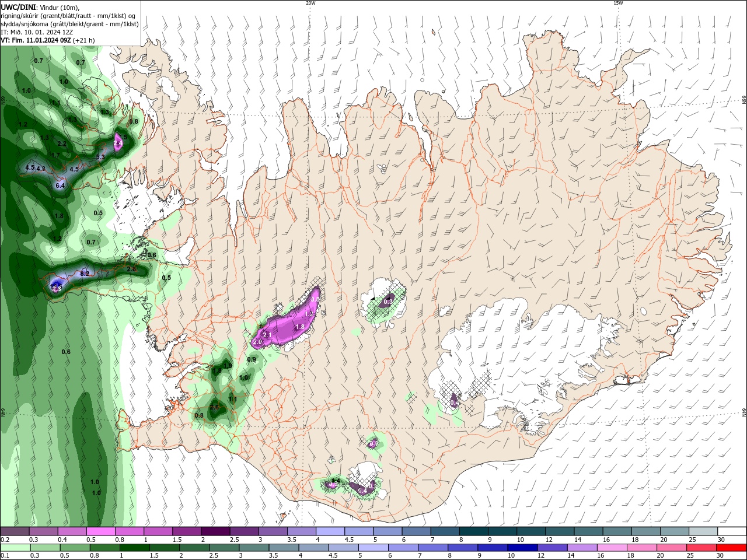Select the white 2.4 value on the pink Westfjords spot
The height and width of the screenshot is (560, 747).
118,143
